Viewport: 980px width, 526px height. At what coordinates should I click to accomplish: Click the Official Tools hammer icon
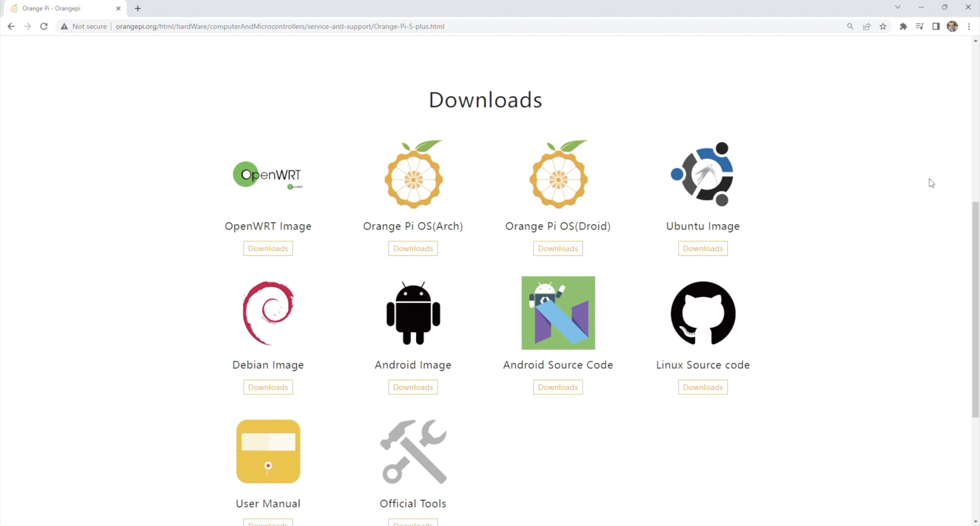coord(413,451)
